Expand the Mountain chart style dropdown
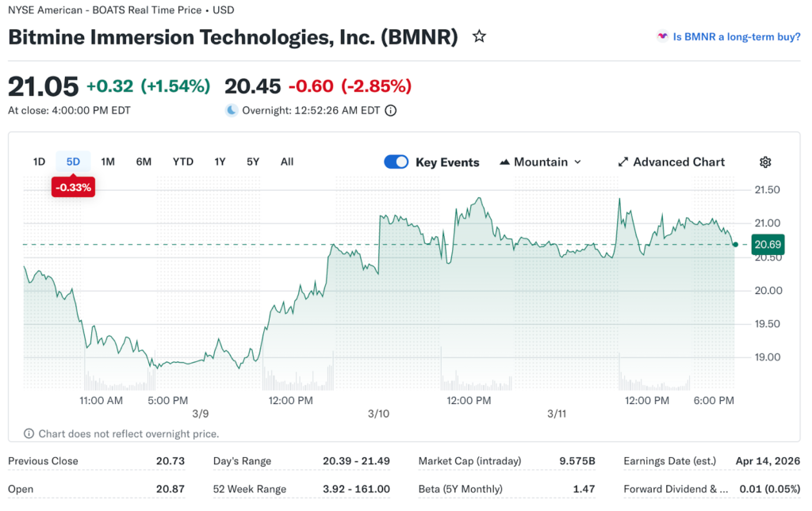The width and height of the screenshot is (812, 511). click(576, 162)
